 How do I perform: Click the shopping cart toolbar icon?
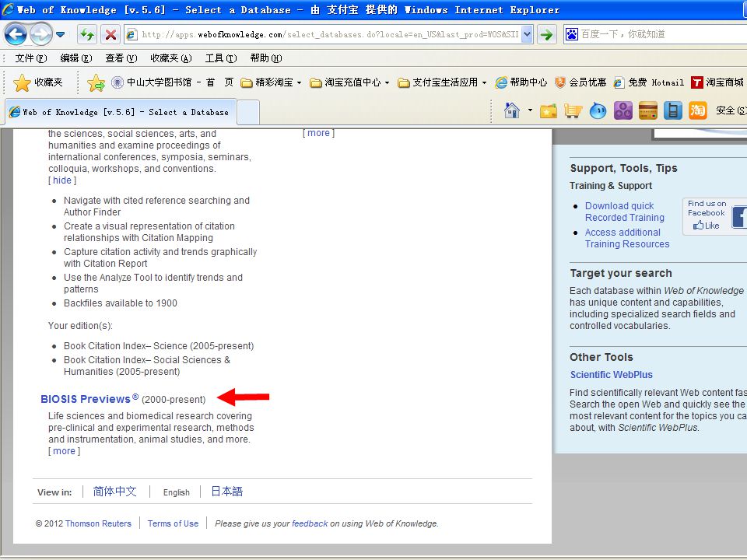click(573, 111)
